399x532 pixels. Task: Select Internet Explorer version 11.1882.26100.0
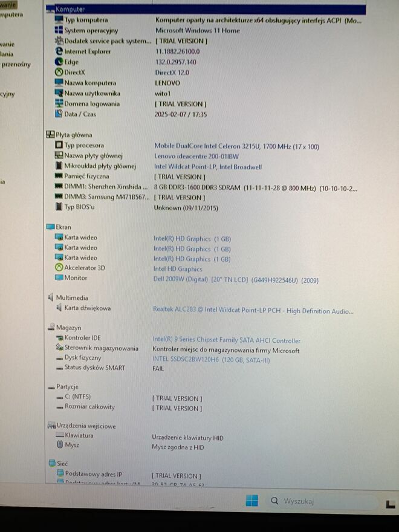click(x=178, y=51)
